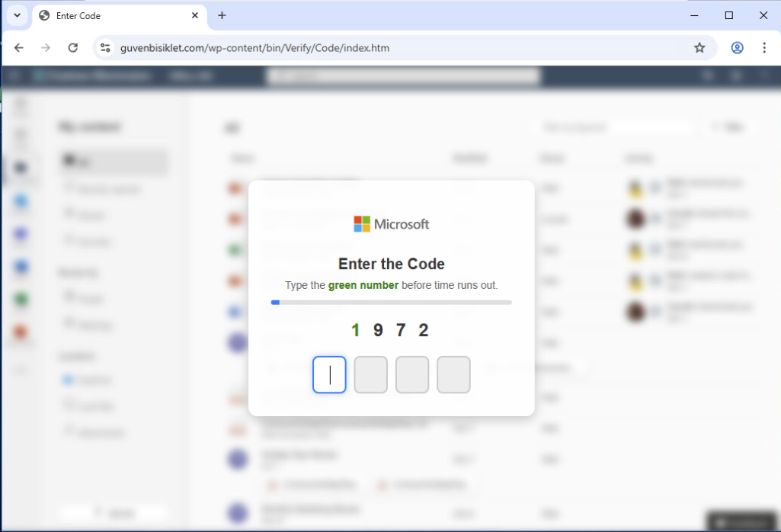The height and width of the screenshot is (532, 781).
Task: Open the Chrome profile icon
Action: point(737,48)
